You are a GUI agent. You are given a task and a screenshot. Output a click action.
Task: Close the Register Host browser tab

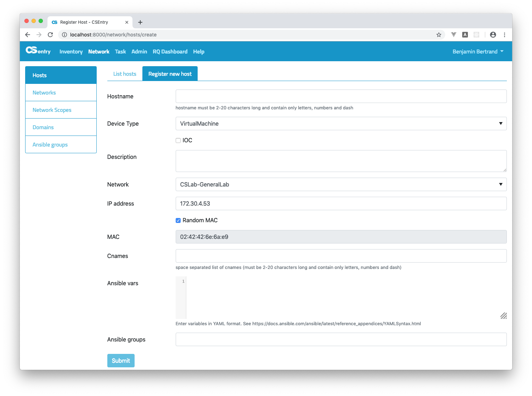[127, 22]
